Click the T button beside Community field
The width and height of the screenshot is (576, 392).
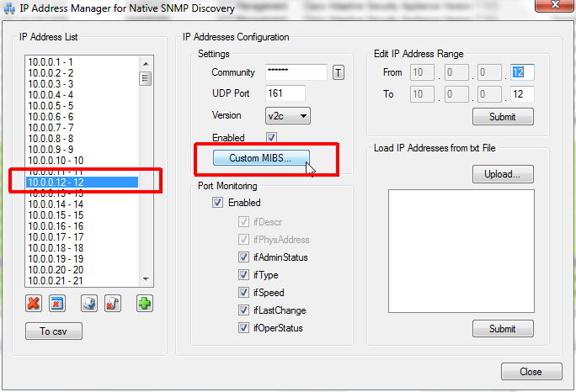tap(339, 73)
